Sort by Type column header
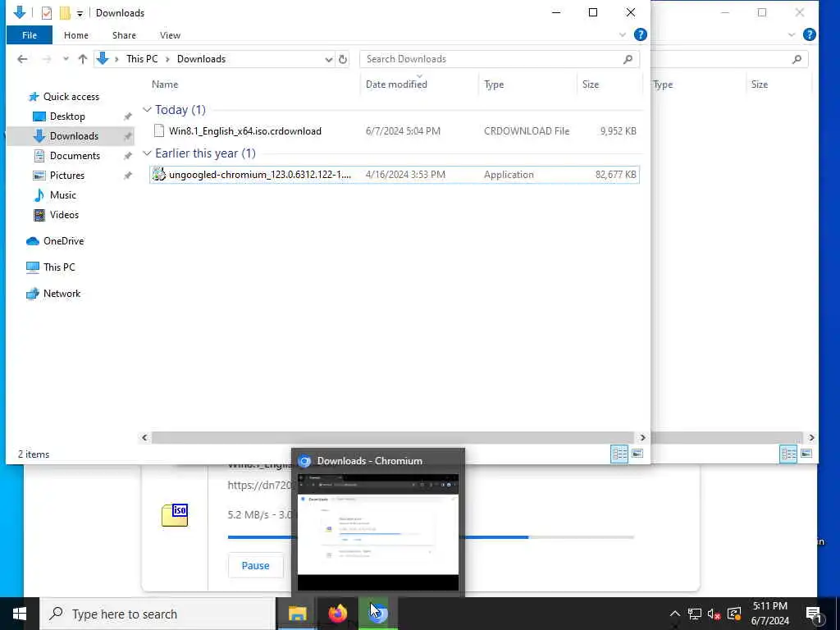This screenshot has width=840, height=630. [x=493, y=84]
